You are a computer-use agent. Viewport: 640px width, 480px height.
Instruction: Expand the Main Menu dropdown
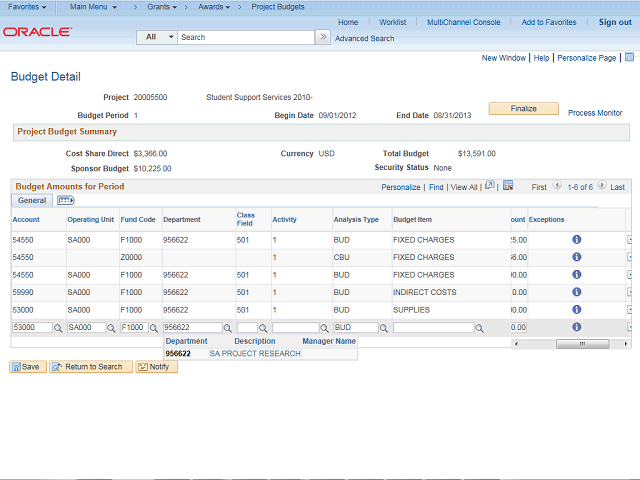tap(93, 7)
